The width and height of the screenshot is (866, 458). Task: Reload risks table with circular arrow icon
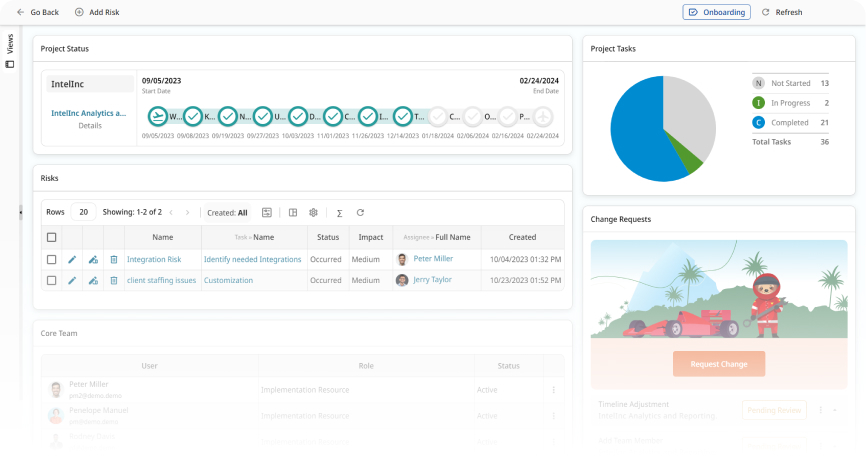(x=360, y=213)
